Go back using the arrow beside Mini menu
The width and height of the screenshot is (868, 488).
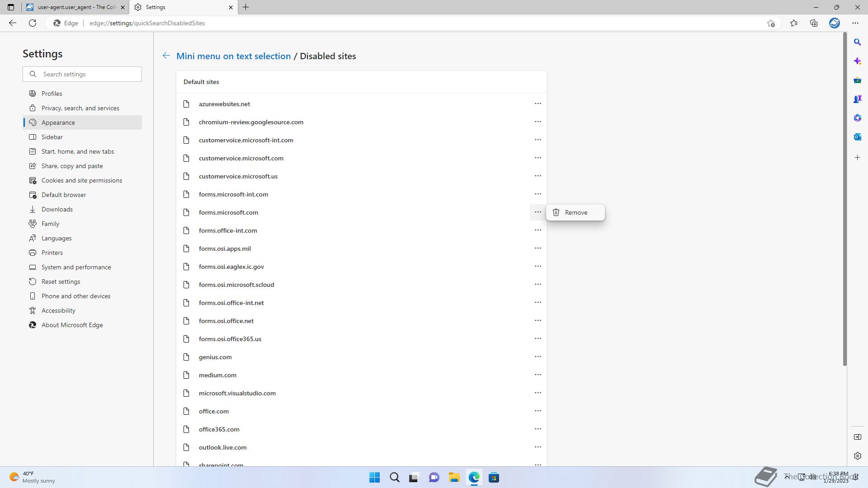pyautogui.click(x=166, y=56)
